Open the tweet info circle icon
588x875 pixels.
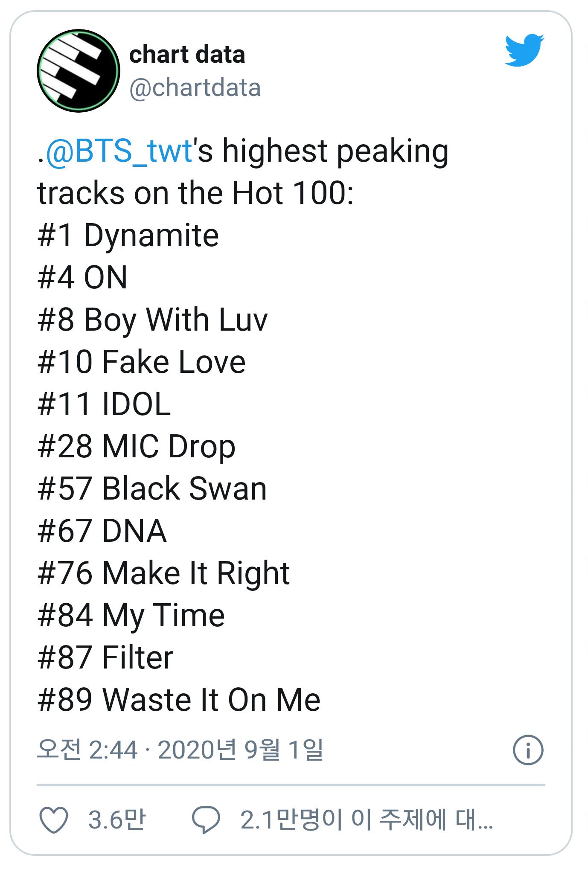click(x=528, y=750)
